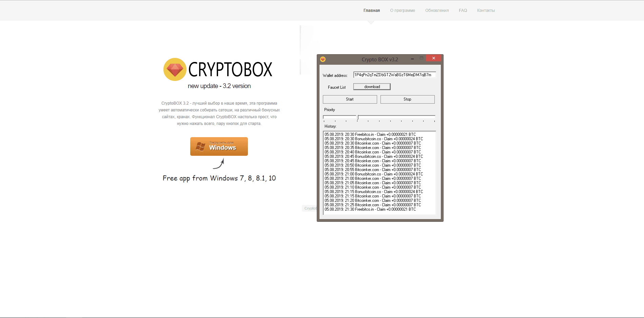Select the 20:30 Bonusbitco.co claim history entry
Image resolution: width=644 pixels, height=318 pixels.
pyautogui.click(x=373, y=139)
